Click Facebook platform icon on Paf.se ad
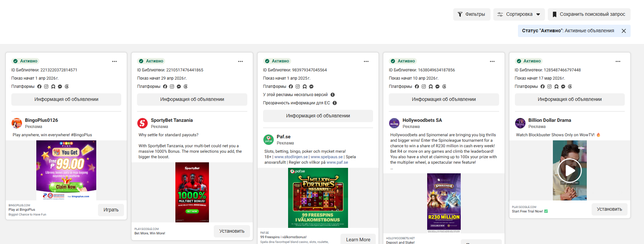This screenshot has height=244, width=644. (291, 86)
